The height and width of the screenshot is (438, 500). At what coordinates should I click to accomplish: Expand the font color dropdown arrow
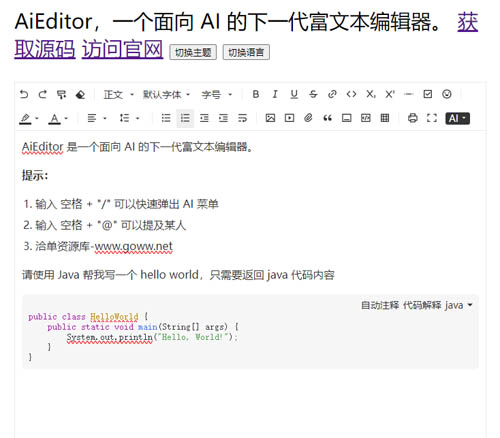(66, 118)
